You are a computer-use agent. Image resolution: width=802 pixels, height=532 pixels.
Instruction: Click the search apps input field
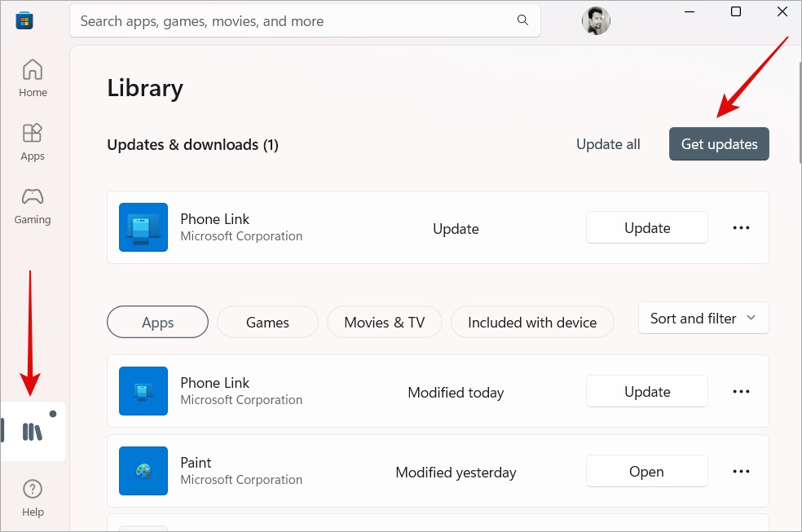[x=293, y=21]
